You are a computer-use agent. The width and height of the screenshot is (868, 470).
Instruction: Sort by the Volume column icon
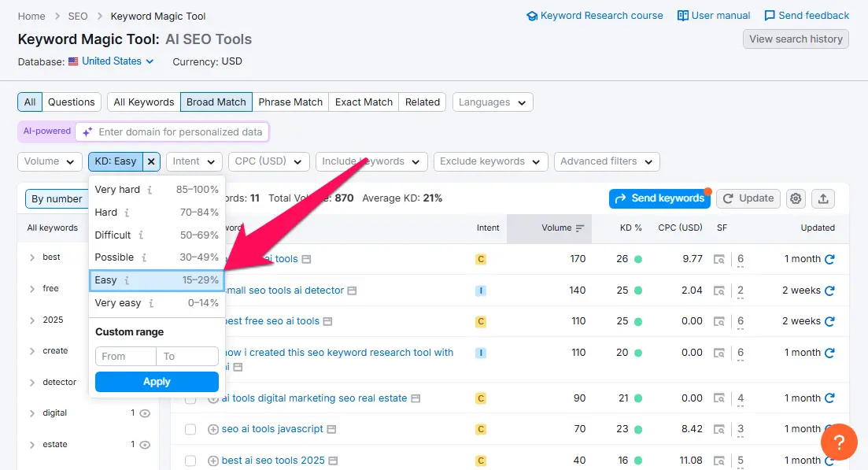tap(580, 228)
